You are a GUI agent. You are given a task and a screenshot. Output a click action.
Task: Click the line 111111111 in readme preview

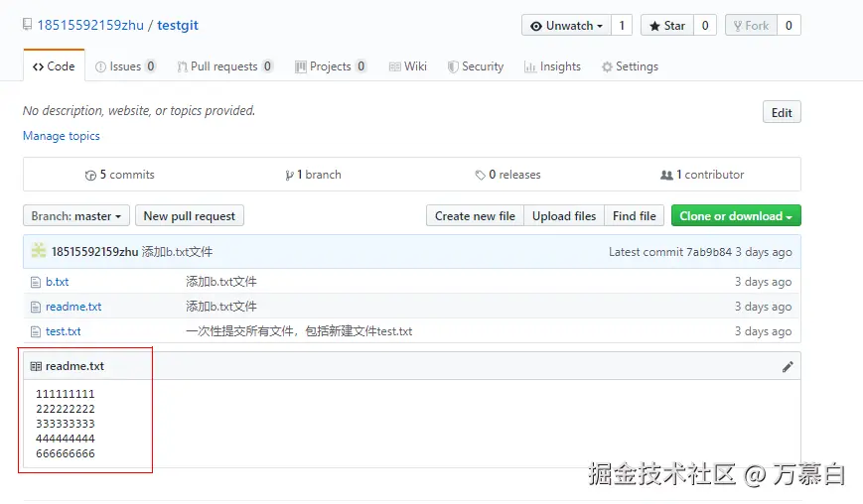tap(66, 394)
